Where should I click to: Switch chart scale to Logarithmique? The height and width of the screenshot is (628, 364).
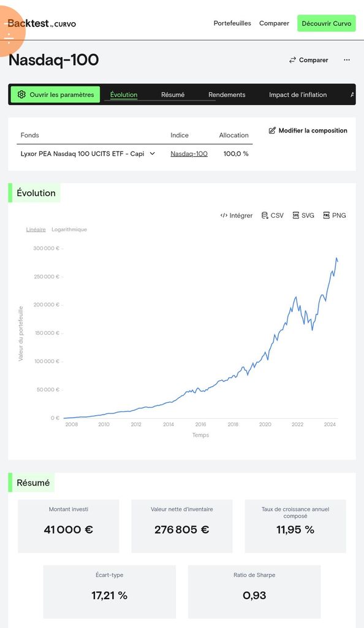[69, 229]
